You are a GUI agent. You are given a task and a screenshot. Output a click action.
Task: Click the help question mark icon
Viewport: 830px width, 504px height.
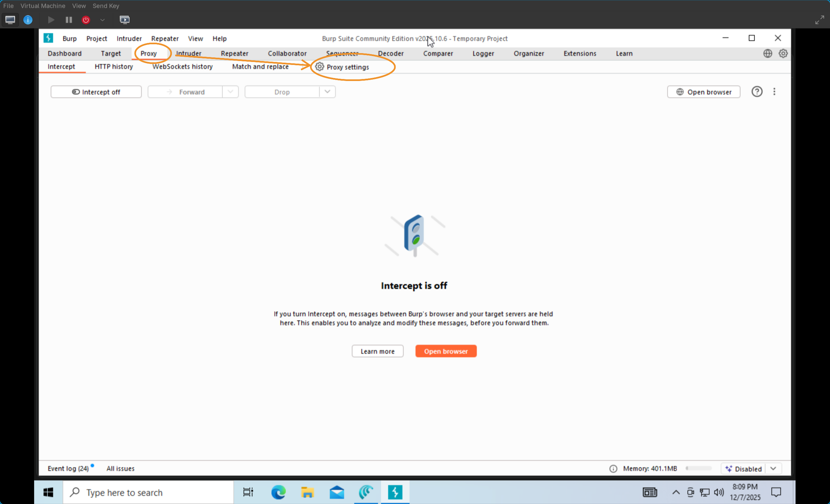[x=757, y=91]
